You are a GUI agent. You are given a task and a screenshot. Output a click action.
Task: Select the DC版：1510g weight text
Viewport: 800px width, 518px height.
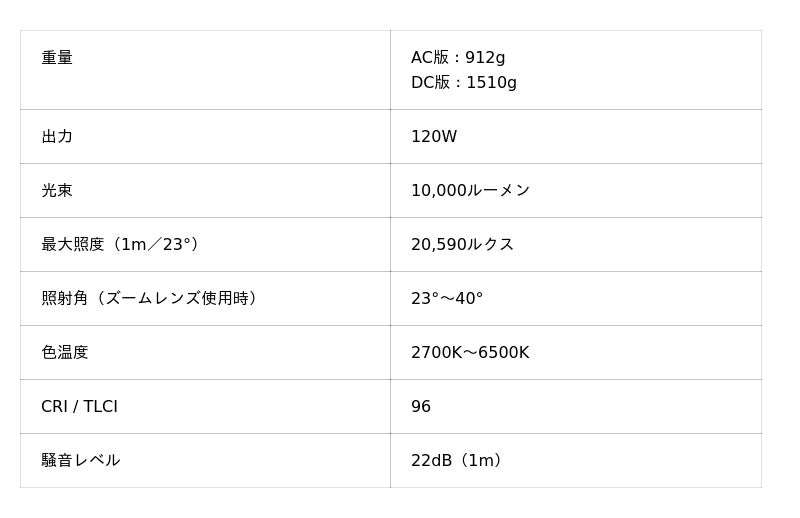coord(464,83)
